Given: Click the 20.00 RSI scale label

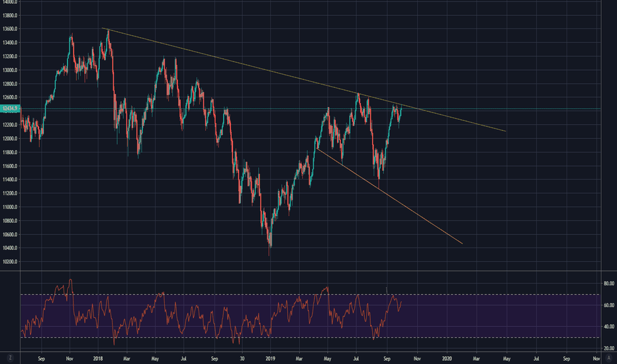Looking at the screenshot, I should 609,348.
